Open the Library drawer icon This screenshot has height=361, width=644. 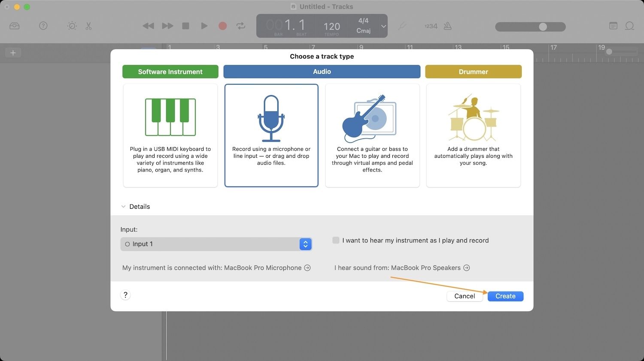[15, 26]
